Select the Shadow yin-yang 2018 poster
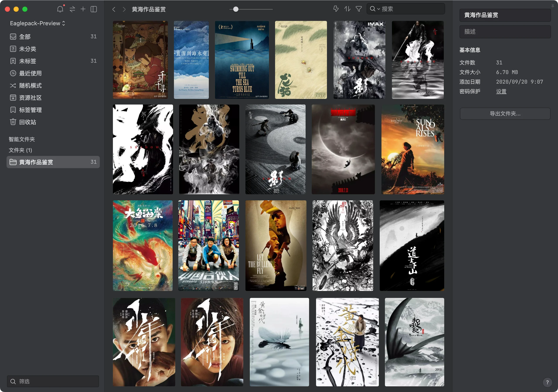Screen dimensions: 558x392 click(275, 149)
